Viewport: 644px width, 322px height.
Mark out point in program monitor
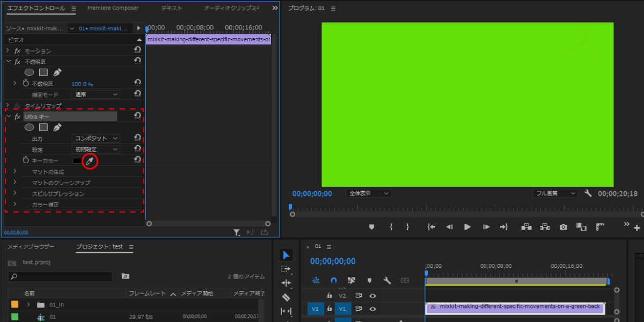click(x=407, y=227)
